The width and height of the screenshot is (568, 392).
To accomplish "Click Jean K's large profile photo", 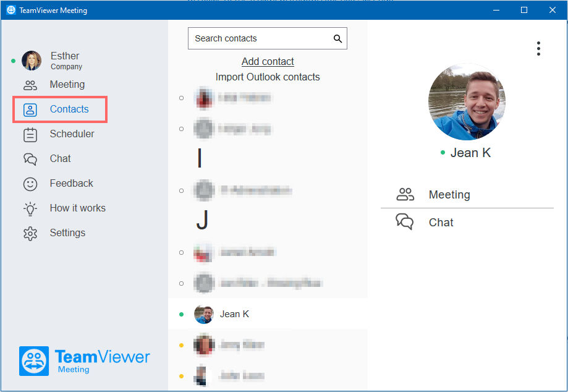I will (467, 102).
